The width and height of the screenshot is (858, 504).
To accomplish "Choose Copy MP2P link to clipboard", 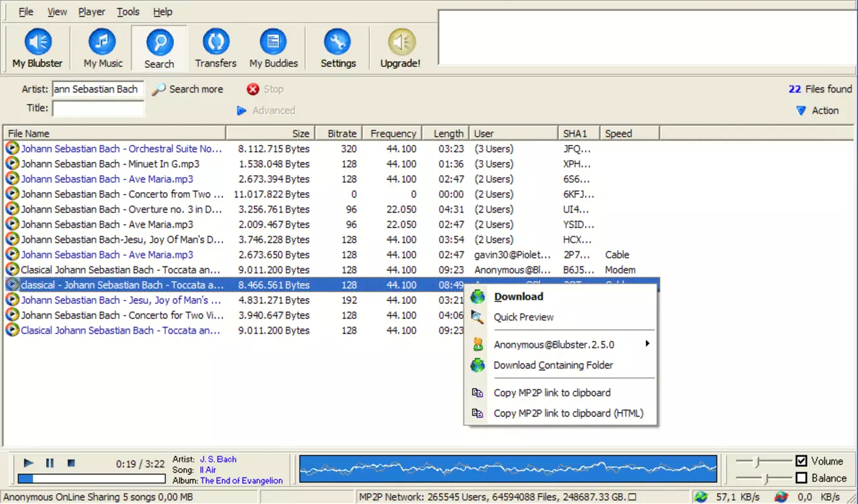I will click(561, 393).
